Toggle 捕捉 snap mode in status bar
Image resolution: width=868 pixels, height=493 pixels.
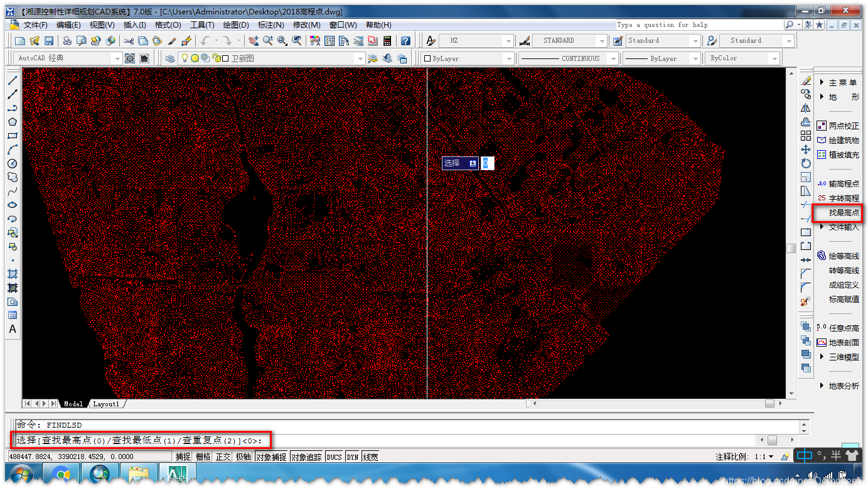[x=183, y=457]
